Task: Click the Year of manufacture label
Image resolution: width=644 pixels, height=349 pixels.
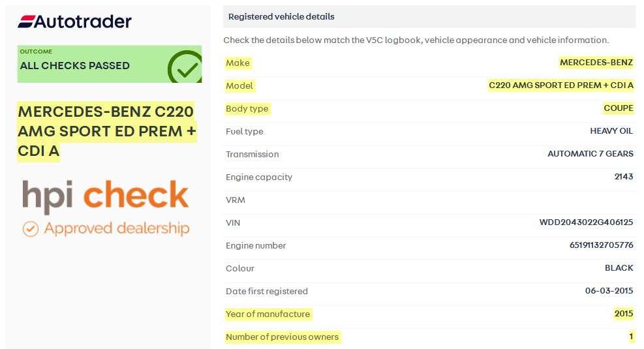Action: 268,314
